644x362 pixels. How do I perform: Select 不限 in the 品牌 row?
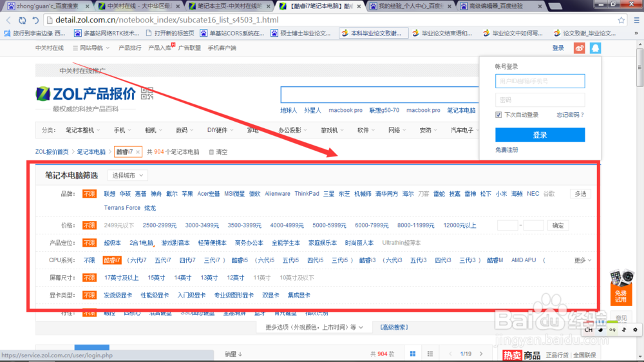coord(89,194)
